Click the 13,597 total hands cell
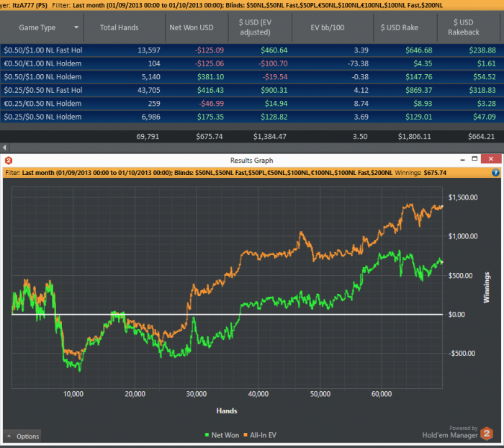 click(149, 50)
